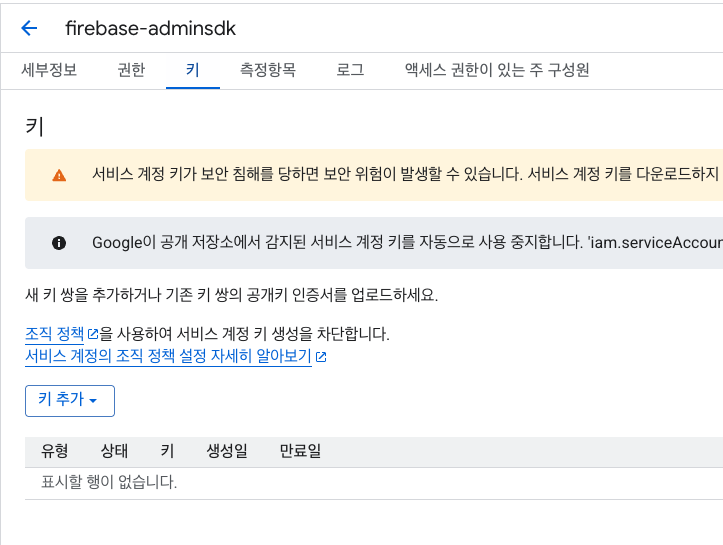Switch to the 권한 tab

click(x=131, y=70)
